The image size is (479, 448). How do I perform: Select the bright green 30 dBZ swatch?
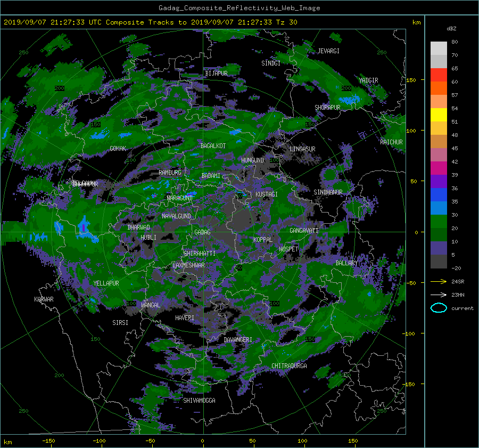(439, 221)
